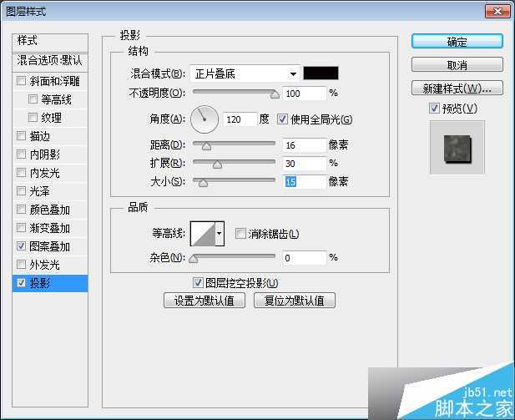Uncheck the 图案叠加 checkbox

pos(21,247)
